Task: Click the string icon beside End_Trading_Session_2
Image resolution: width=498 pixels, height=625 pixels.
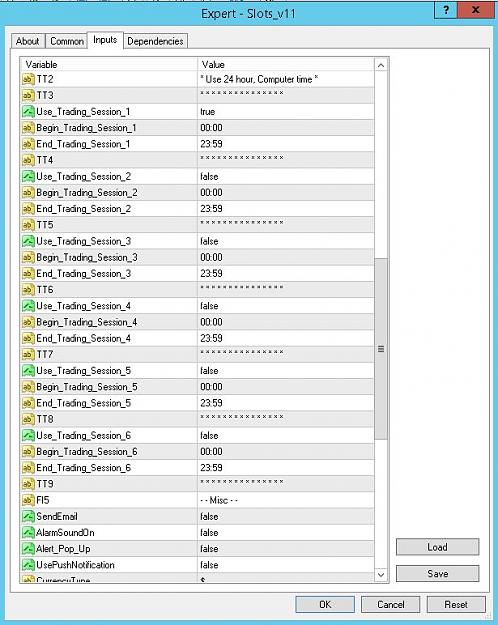Action: 28,209
